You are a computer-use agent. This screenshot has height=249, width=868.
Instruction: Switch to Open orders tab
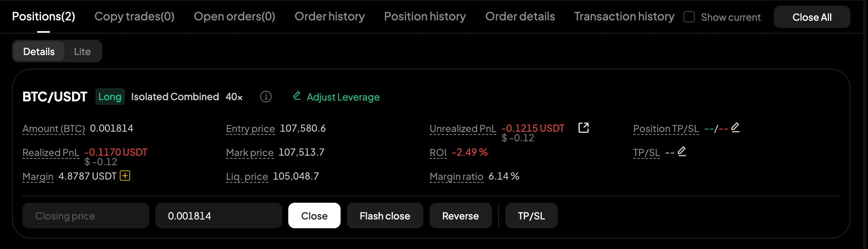click(234, 16)
